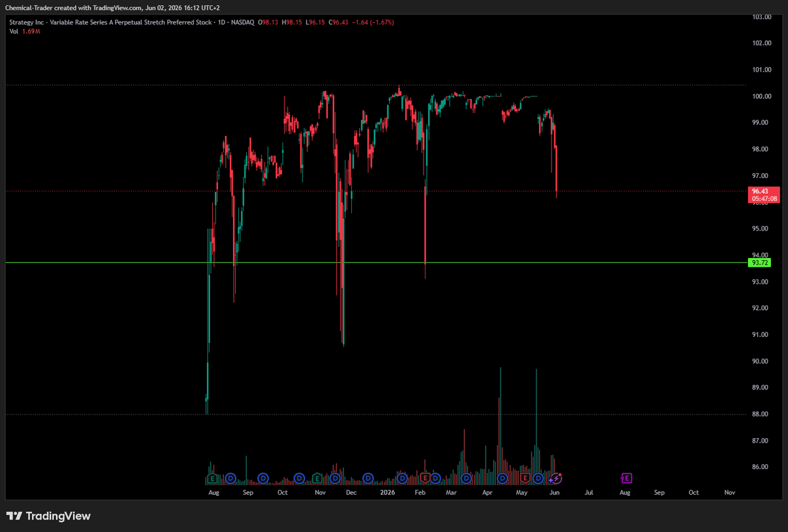788x532 pixels.
Task: Open the late September dividend D marker
Action: coord(263,478)
